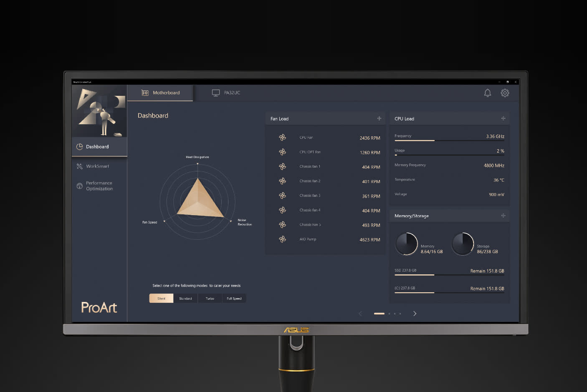Open Performance Optimization in sidebar
587x392 pixels.
(x=99, y=186)
